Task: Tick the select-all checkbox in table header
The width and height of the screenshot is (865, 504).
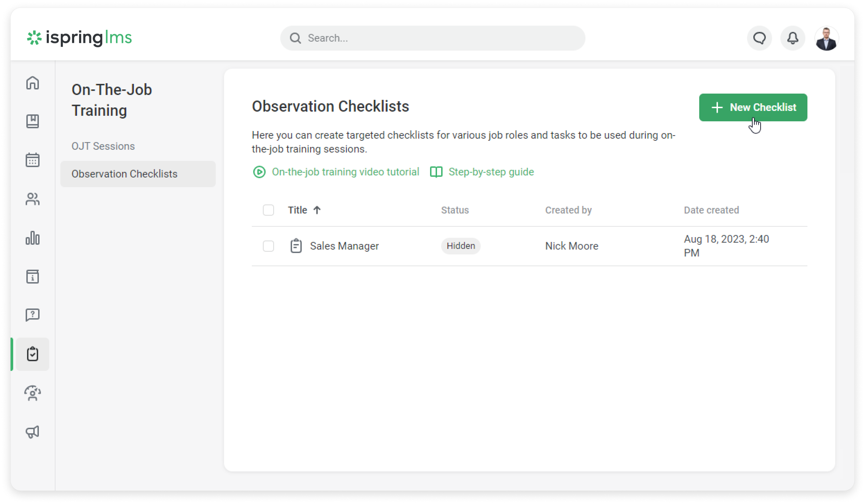Action: coord(268,210)
